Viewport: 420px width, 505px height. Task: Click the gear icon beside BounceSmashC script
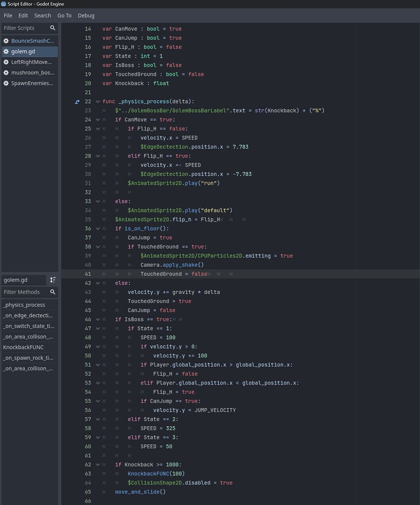pyautogui.click(x=5, y=40)
